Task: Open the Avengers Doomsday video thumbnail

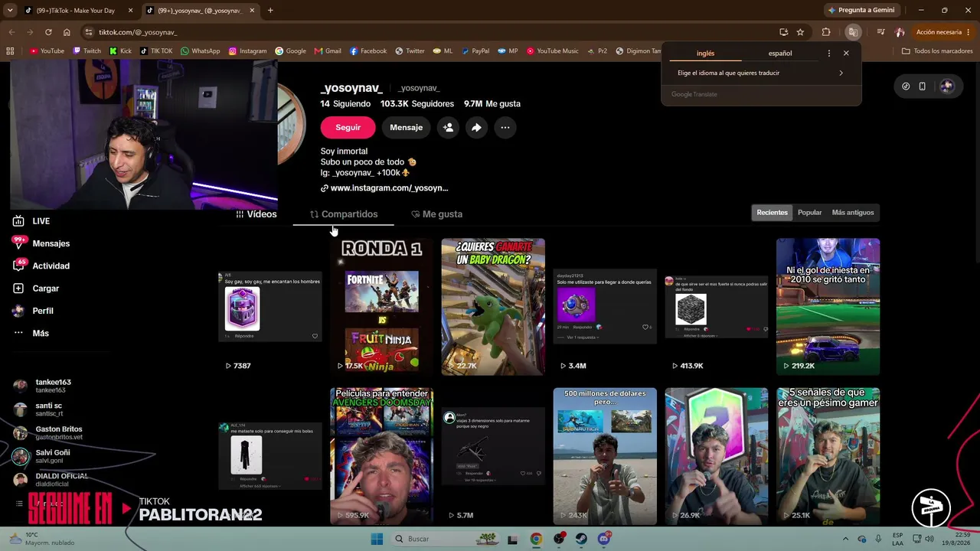Action: [x=381, y=456]
